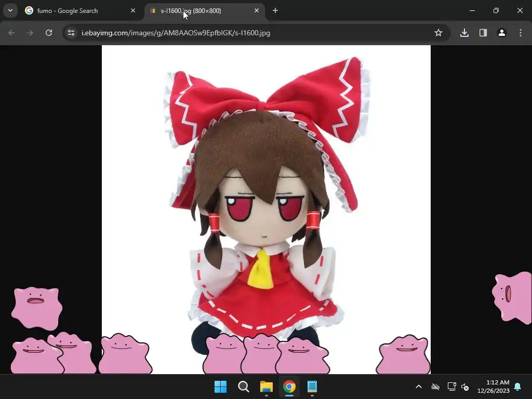This screenshot has height=399, width=532.
Task: Open the Chrome profile icon
Action: pyautogui.click(x=502, y=33)
